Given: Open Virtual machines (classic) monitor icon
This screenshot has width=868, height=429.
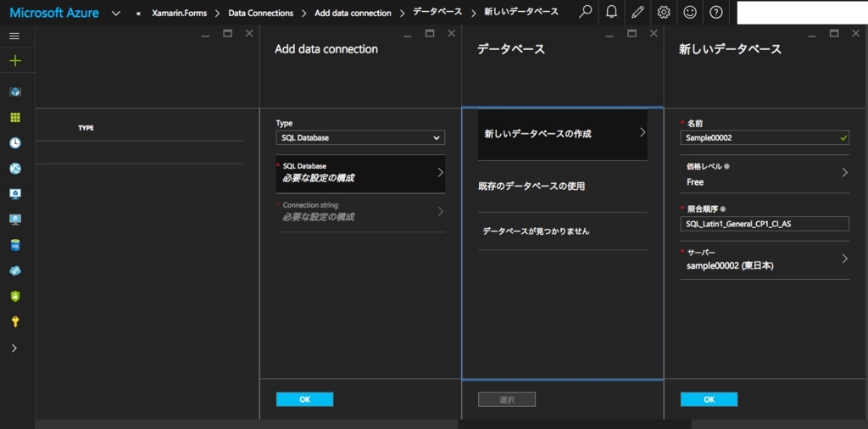Looking at the screenshot, I should pyautogui.click(x=15, y=194).
